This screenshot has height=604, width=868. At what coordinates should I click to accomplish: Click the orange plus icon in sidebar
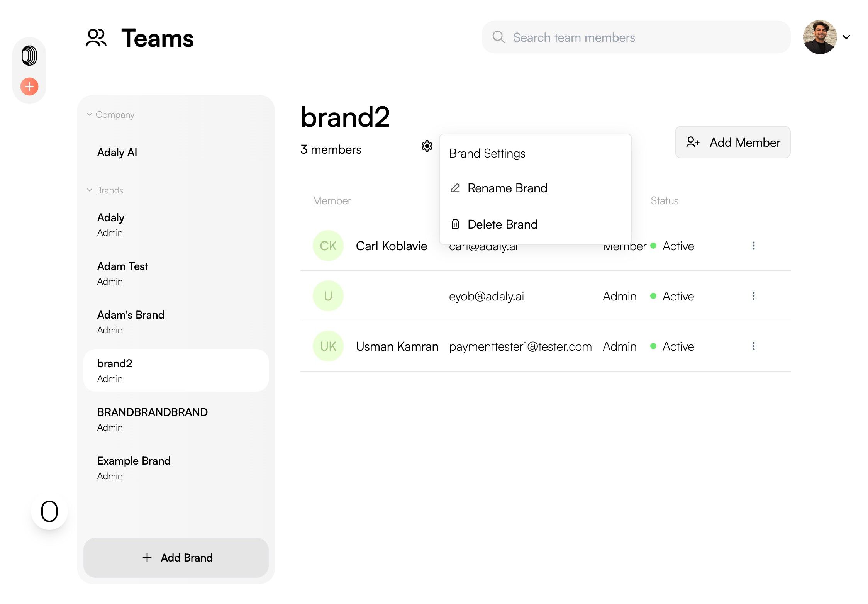click(x=29, y=86)
